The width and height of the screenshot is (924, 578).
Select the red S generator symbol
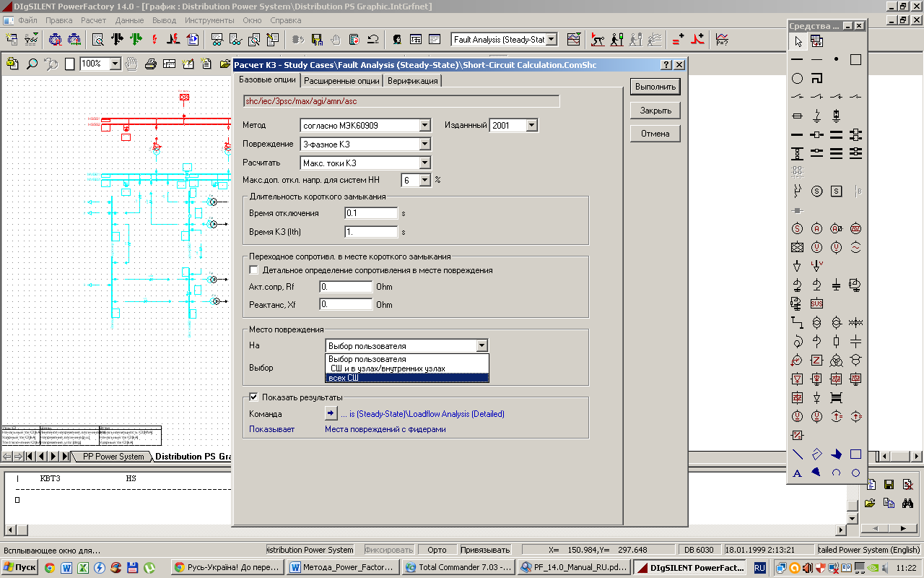coord(798,228)
